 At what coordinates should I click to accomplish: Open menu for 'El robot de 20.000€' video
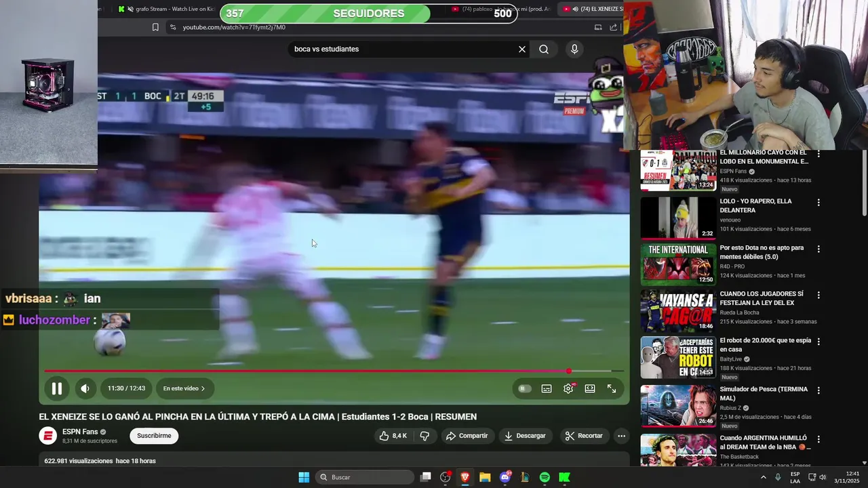click(818, 342)
